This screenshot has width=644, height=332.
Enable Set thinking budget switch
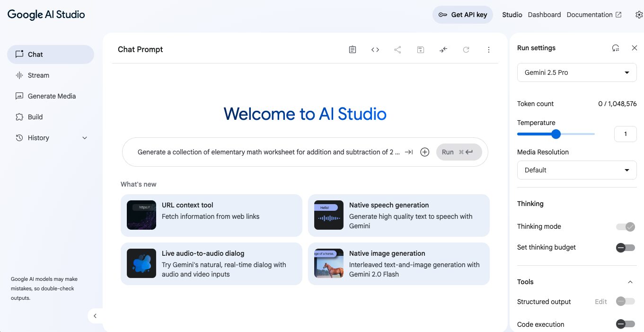tap(626, 248)
